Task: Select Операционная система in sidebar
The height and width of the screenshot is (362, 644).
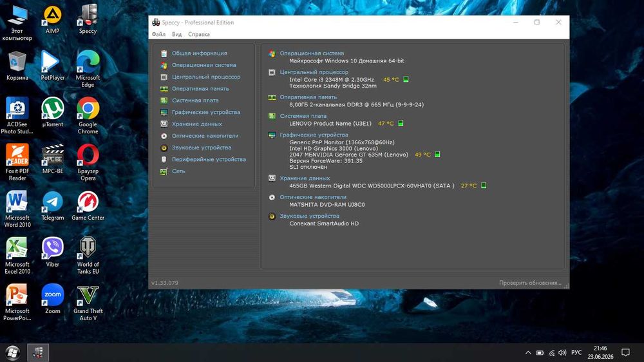Action: pyautogui.click(x=204, y=65)
